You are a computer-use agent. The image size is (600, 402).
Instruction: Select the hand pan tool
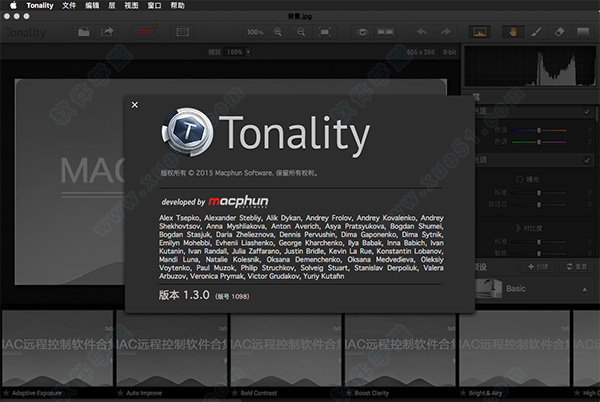(x=513, y=32)
